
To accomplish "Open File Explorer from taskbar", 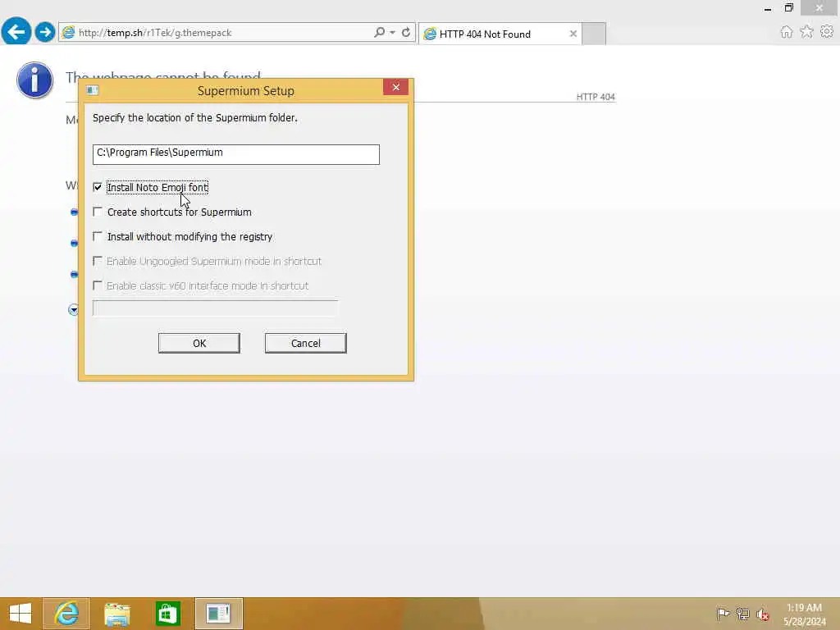I will click(116, 614).
